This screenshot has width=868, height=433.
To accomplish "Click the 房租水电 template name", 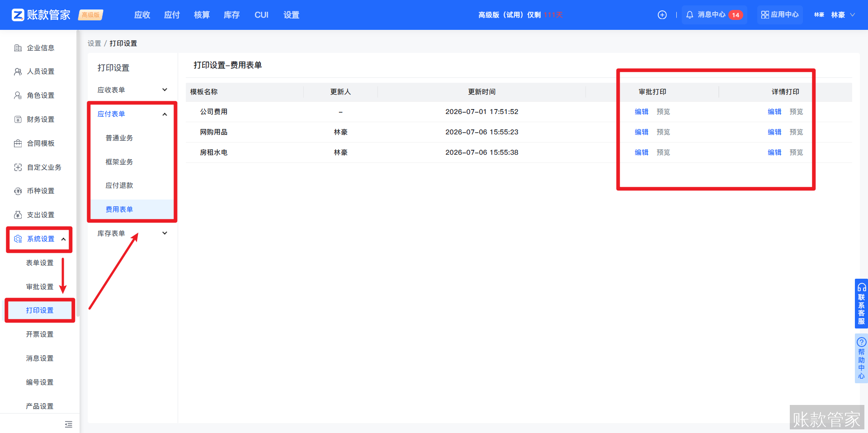I will 214,152.
